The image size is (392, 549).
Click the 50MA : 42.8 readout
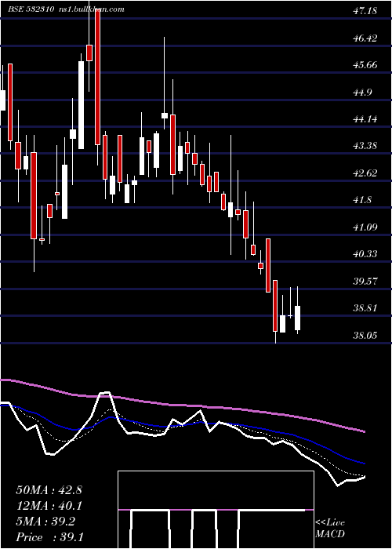click(x=49, y=490)
